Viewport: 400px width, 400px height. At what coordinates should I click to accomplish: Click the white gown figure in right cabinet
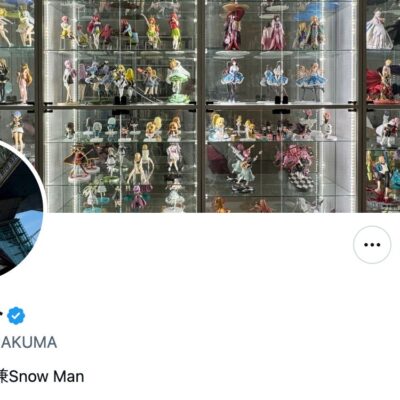click(x=378, y=30)
